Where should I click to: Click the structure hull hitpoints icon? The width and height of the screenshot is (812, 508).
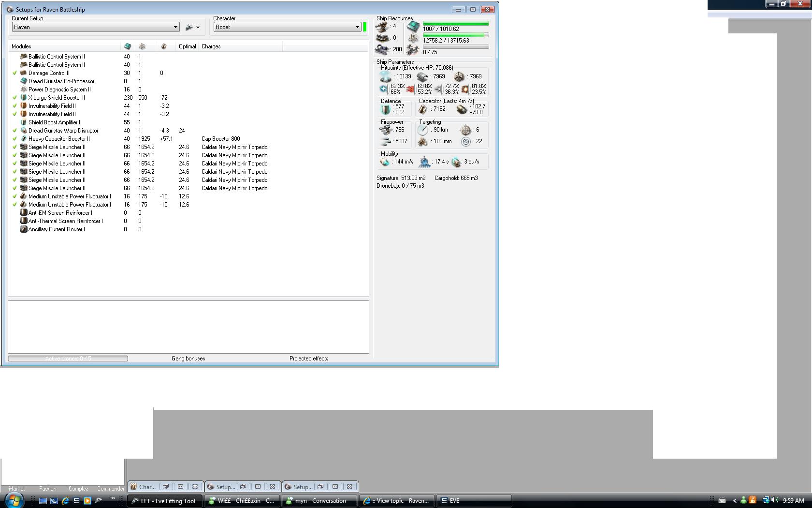click(x=459, y=76)
